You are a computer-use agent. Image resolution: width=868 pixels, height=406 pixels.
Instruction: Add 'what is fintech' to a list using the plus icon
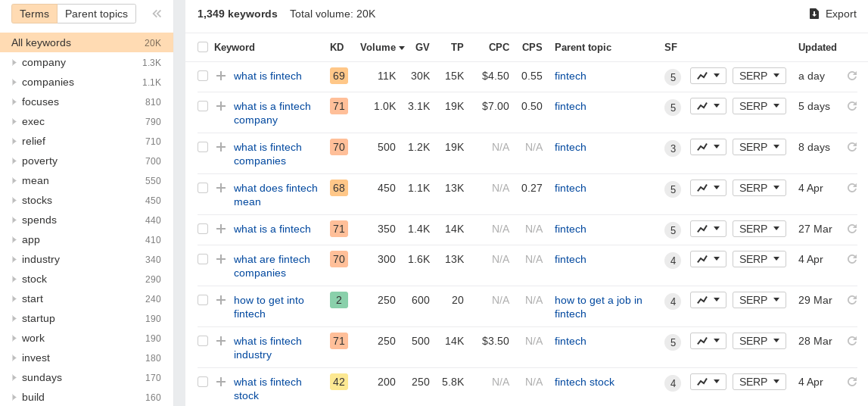point(221,76)
